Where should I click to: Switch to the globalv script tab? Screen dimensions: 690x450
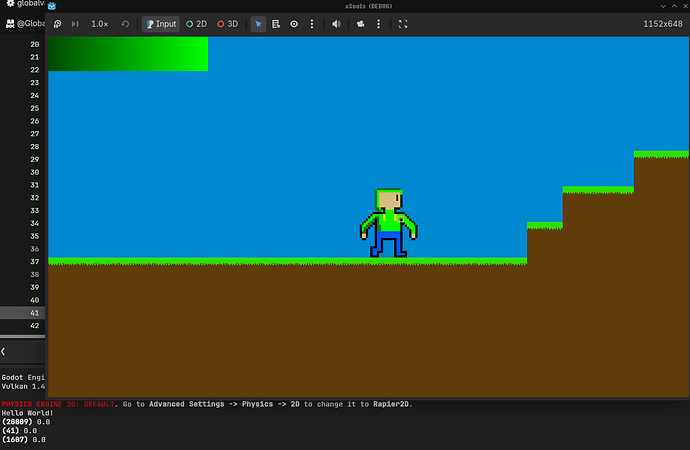click(x=31, y=4)
